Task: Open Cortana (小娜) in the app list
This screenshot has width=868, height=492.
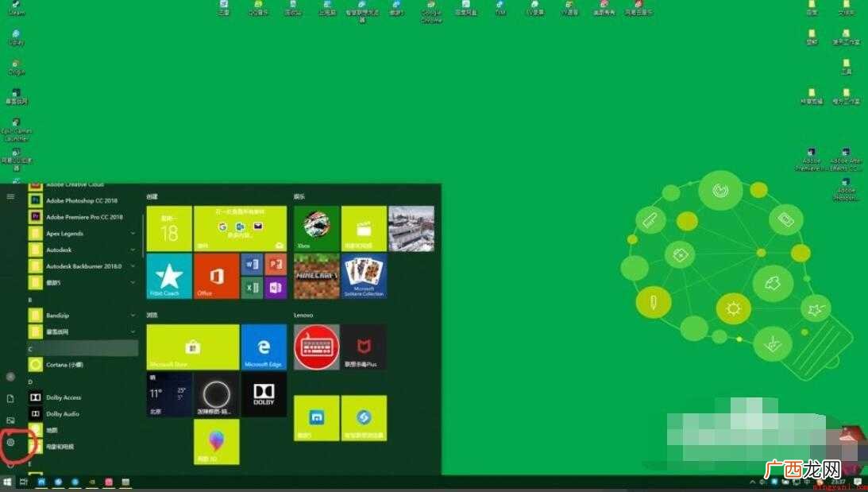Action: tap(83, 365)
